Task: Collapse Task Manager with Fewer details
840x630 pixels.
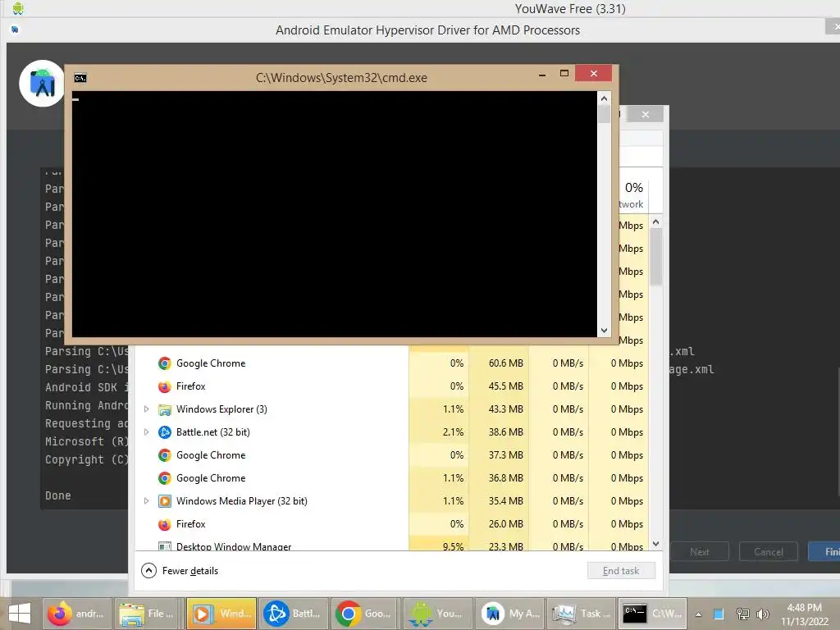Action: 180,571
